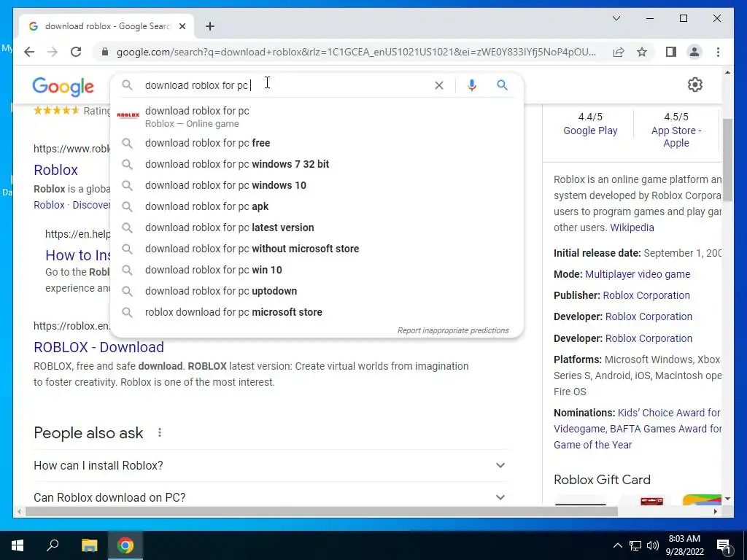Reload the page with the refresh icon
The image size is (747, 560).
point(76,52)
